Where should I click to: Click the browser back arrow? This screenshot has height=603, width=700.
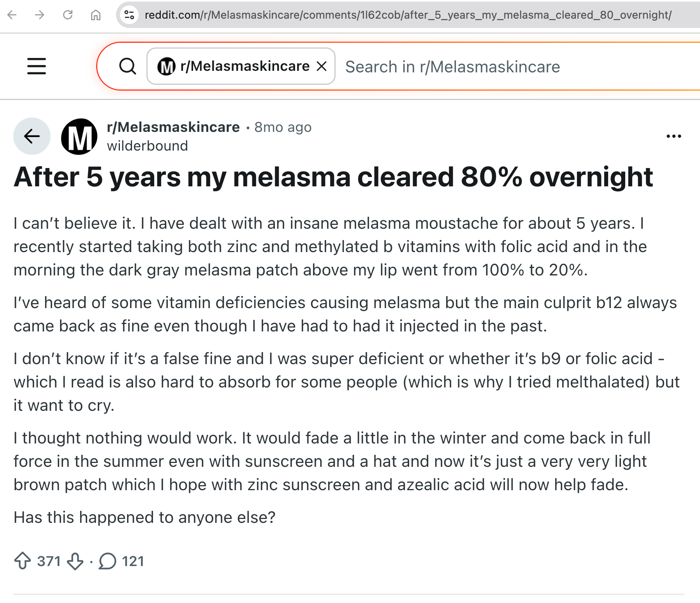[x=12, y=15]
